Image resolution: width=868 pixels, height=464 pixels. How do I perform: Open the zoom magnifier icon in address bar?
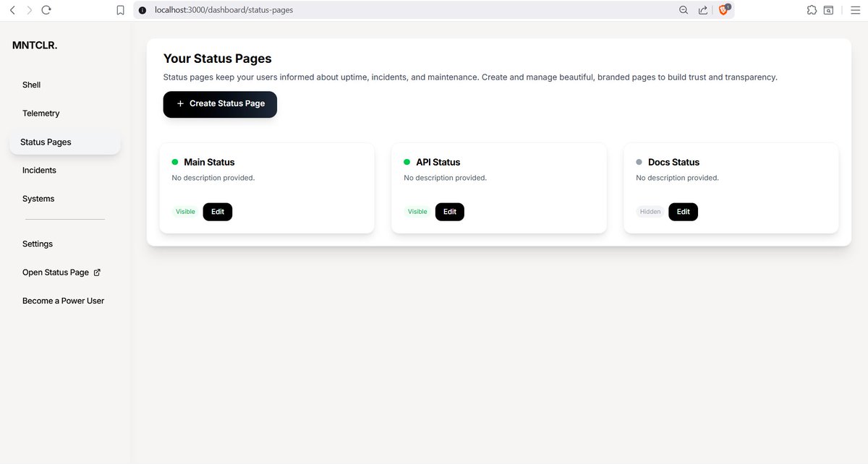pos(684,10)
